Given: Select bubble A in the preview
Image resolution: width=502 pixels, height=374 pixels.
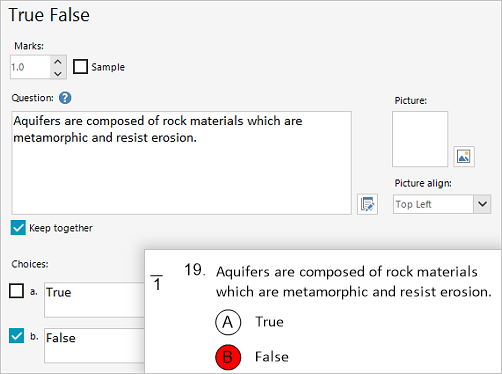Looking at the screenshot, I should click(x=228, y=322).
